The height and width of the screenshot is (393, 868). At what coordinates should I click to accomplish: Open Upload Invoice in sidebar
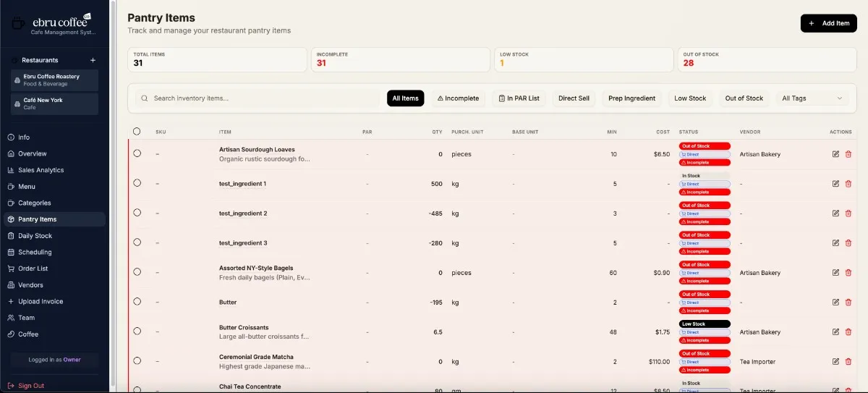point(41,301)
